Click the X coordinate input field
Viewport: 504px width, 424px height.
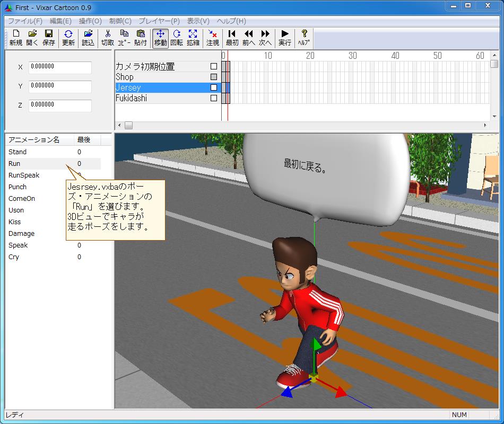[60, 67]
